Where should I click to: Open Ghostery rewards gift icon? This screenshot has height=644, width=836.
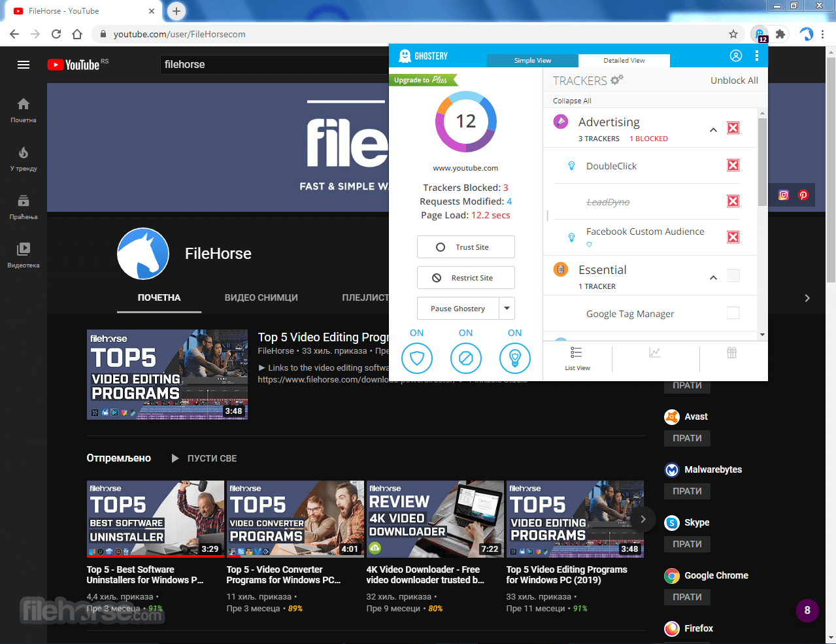[732, 352]
